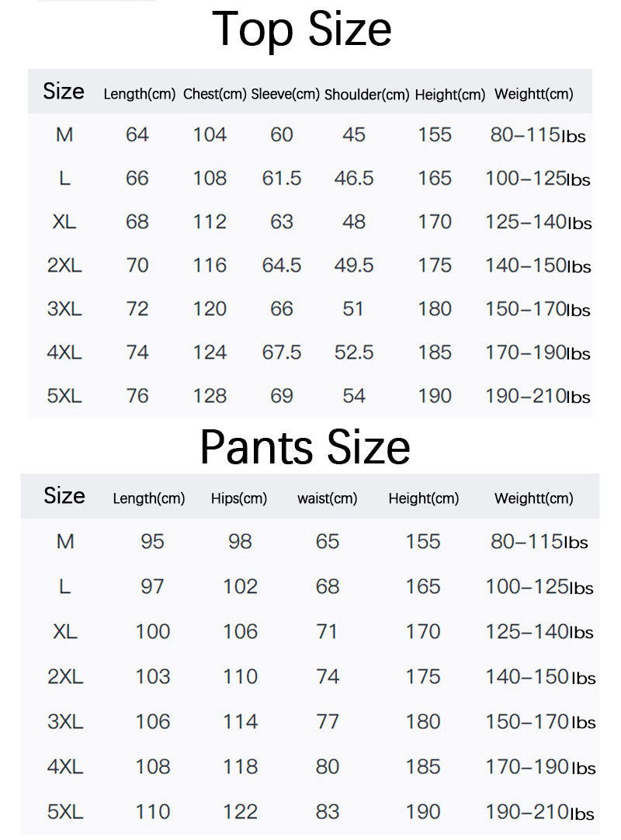Select the Chest(cm) column header
The height and width of the screenshot is (840, 621).
coord(215,95)
